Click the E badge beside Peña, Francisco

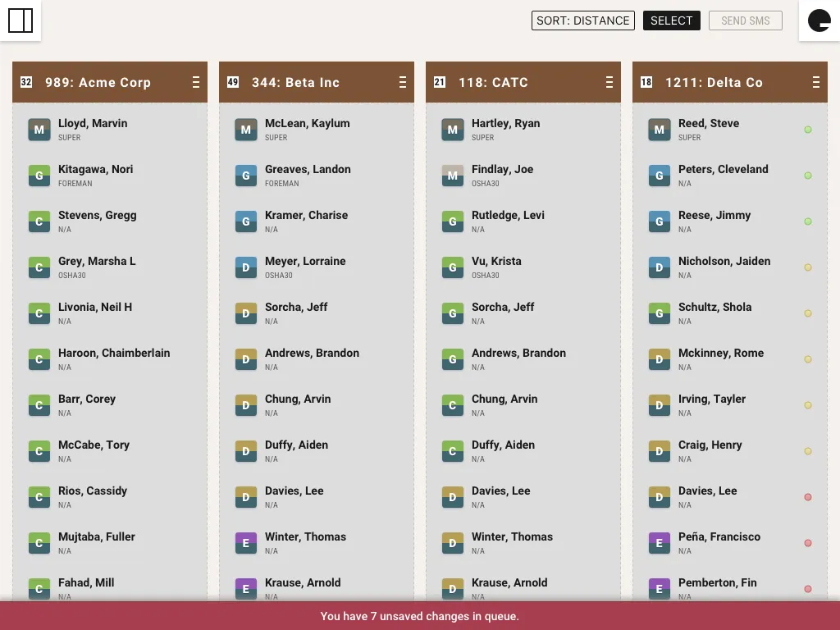pos(660,543)
